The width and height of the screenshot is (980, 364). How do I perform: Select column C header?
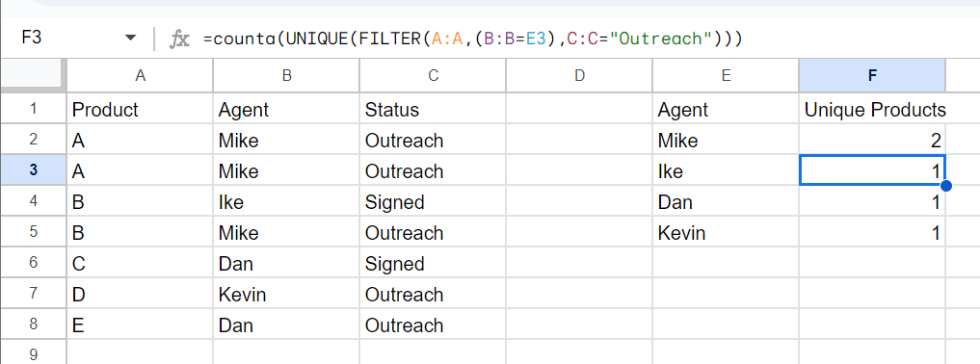tap(433, 75)
